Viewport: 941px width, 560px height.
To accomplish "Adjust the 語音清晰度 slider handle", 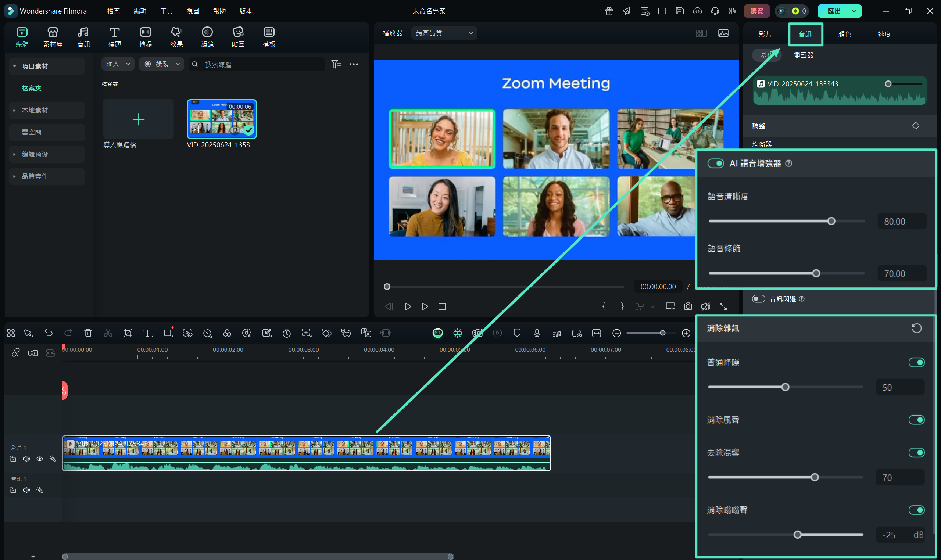I will (831, 221).
